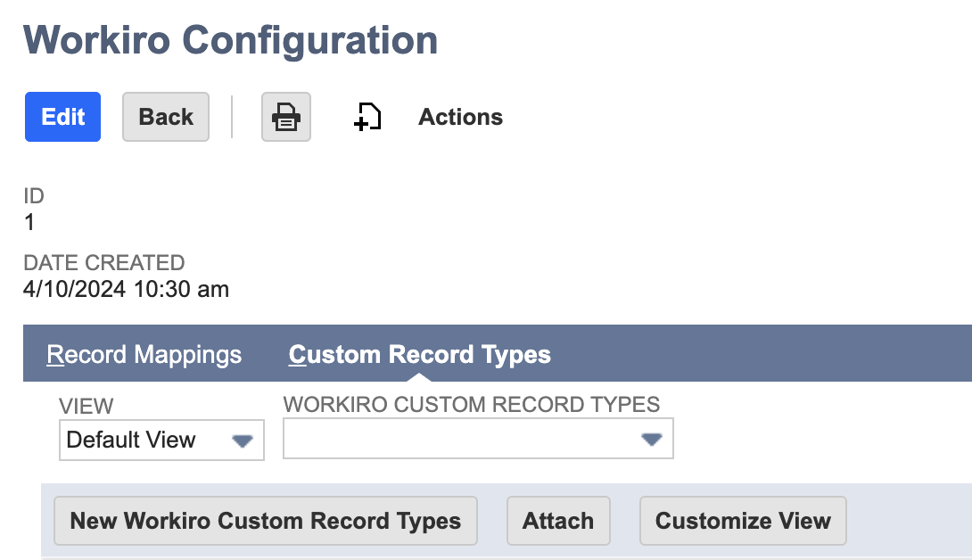Open Customize View
The width and height of the screenshot is (972, 560).
click(x=743, y=521)
